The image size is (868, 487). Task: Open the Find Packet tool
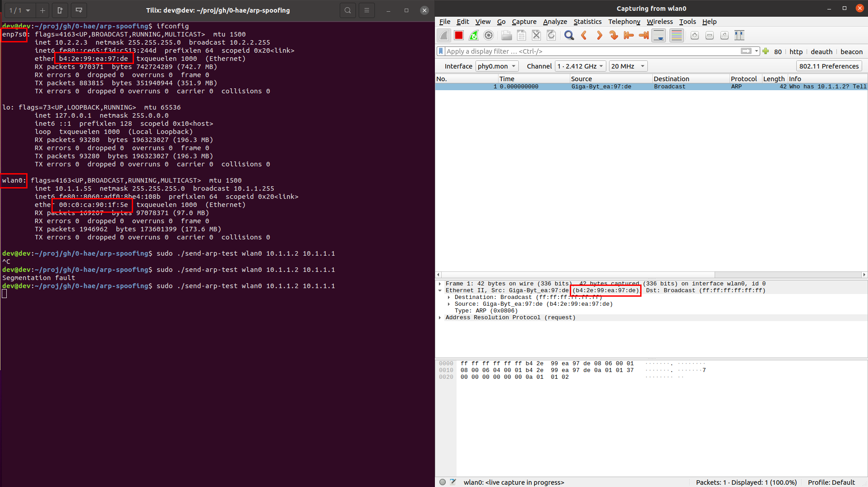point(568,35)
